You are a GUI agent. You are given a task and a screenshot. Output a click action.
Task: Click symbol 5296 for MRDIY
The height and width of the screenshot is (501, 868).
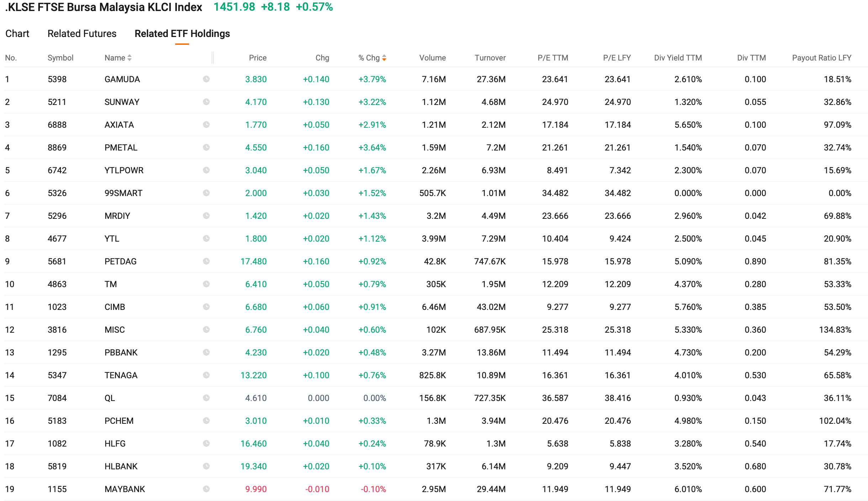point(57,216)
